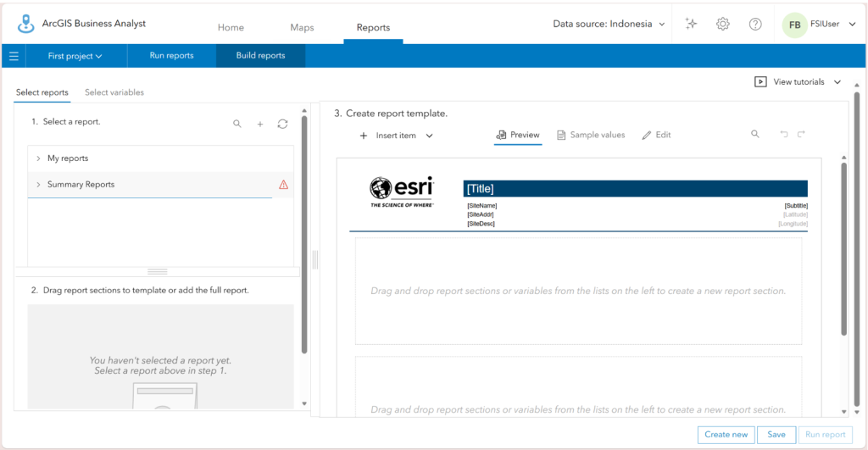The height and width of the screenshot is (450, 868).
Task: Refresh the report list
Action: point(282,124)
